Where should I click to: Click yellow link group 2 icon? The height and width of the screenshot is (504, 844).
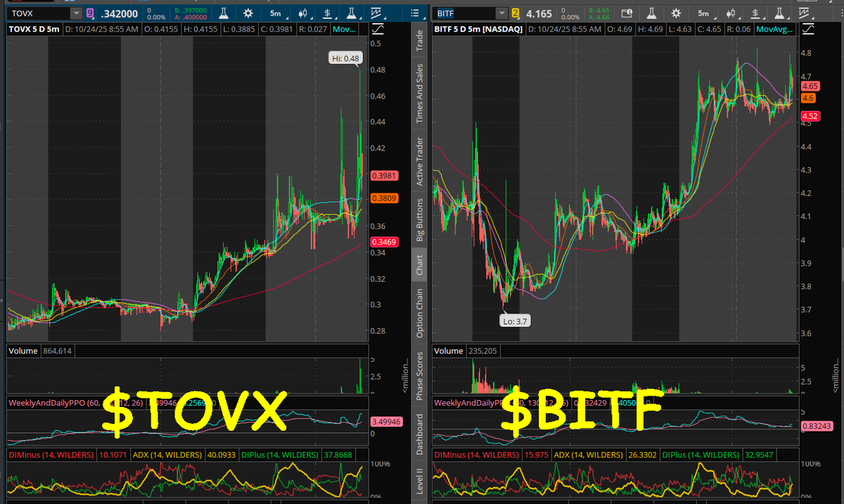coord(516,13)
